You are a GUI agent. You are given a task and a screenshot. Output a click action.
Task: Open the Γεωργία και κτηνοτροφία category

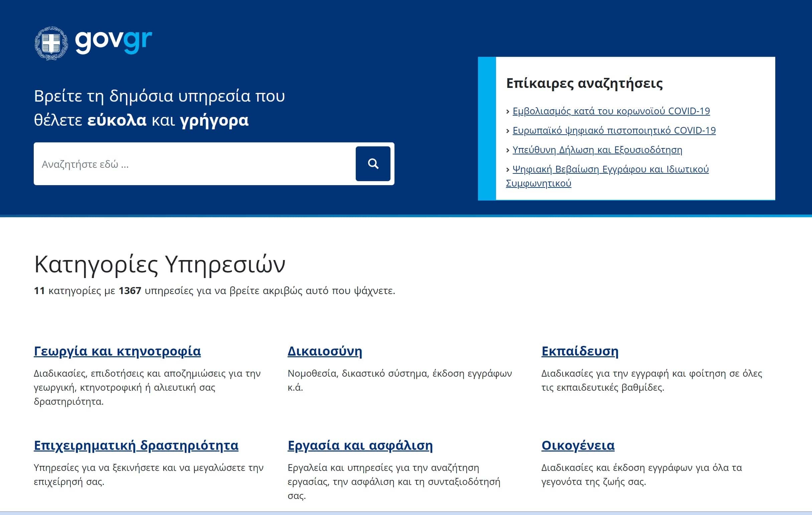point(117,351)
